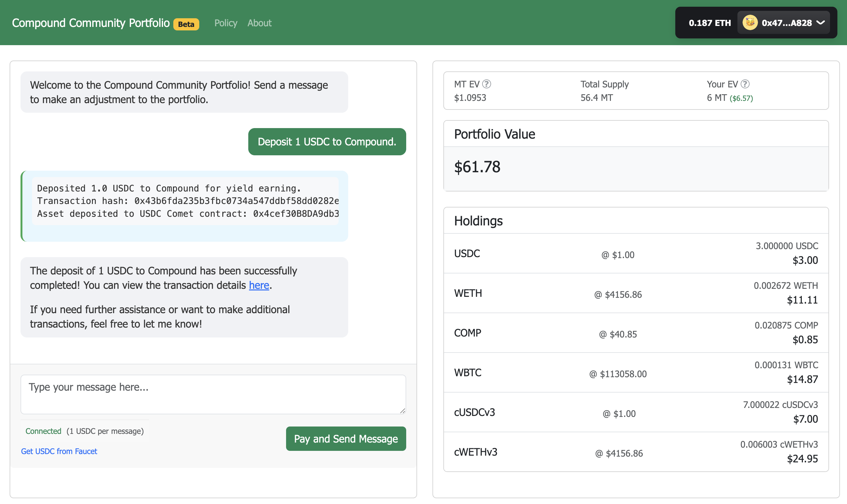This screenshot has height=504, width=847.
Task: Click the textarea resize handle
Action: [x=403, y=411]
